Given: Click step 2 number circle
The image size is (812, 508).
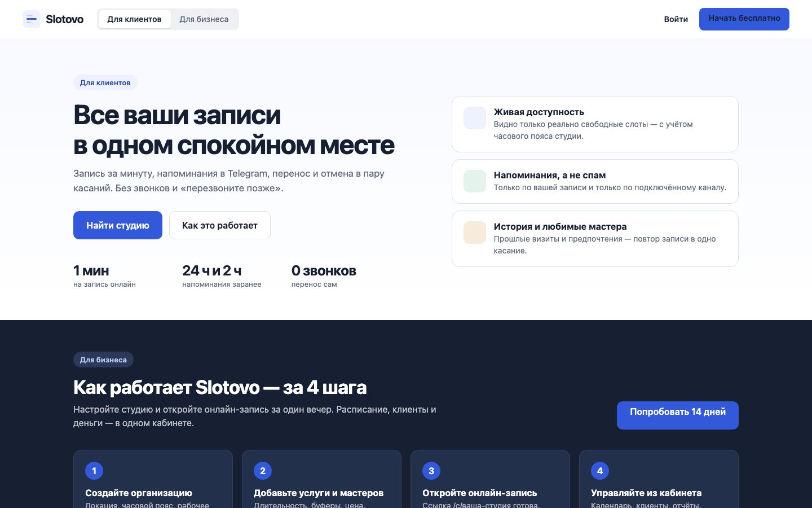Looking at the screenshot, I should [x=263, y=471].
